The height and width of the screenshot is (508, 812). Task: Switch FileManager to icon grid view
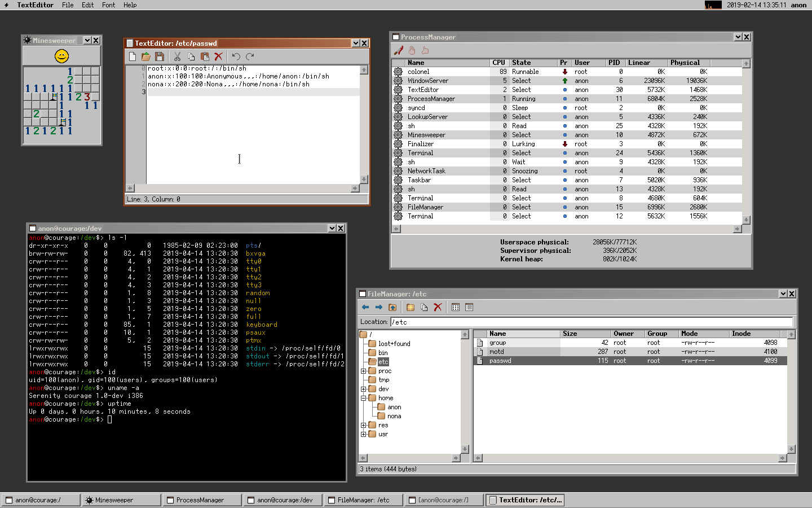456,308
